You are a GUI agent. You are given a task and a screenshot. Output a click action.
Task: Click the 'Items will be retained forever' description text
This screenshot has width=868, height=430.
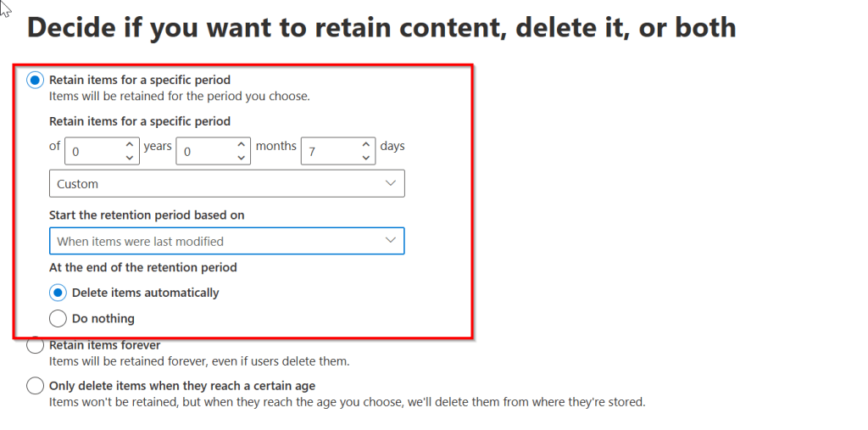(x=199, y=361)
